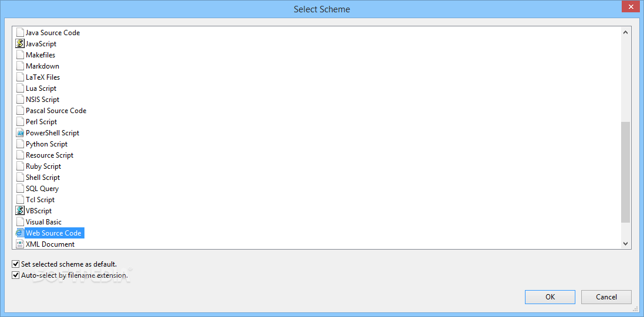Click the SQL Query file icon
Screen dimensions: 644x317
20,188
